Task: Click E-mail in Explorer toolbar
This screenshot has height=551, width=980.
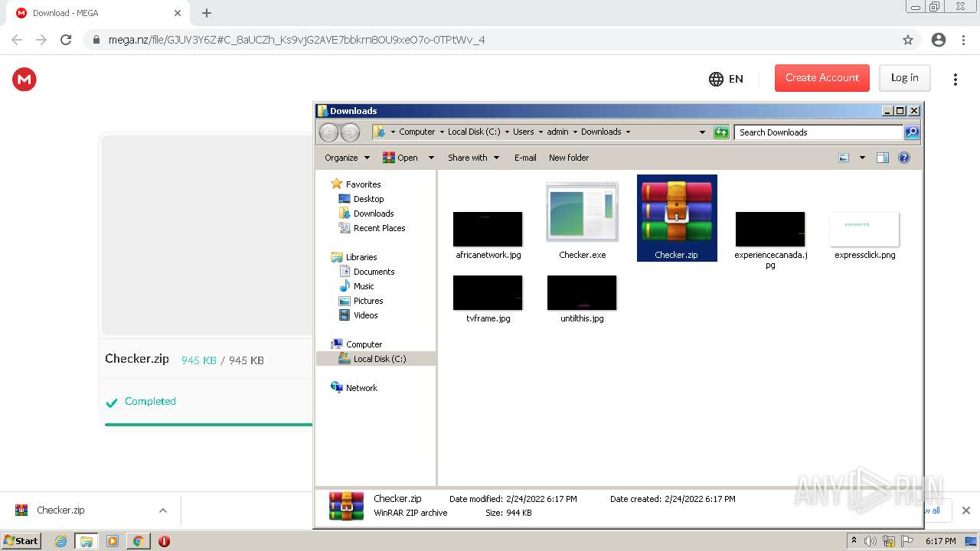Action: 525,158
